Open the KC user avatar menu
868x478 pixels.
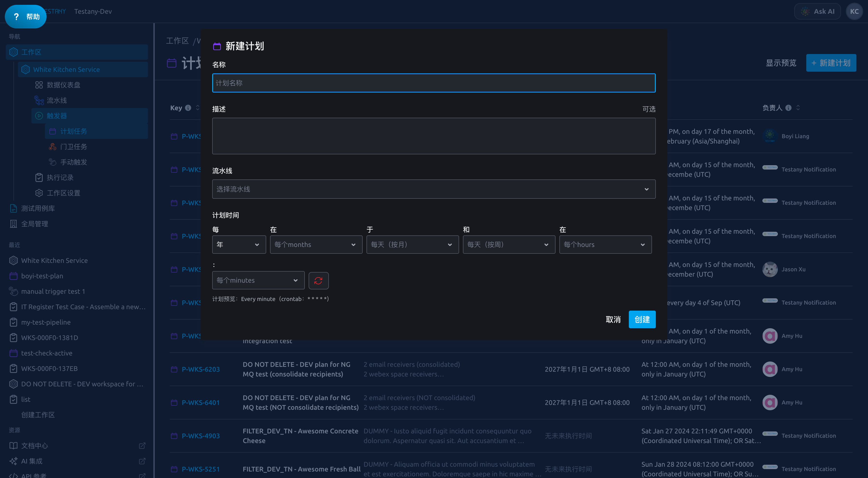[854, 12]
